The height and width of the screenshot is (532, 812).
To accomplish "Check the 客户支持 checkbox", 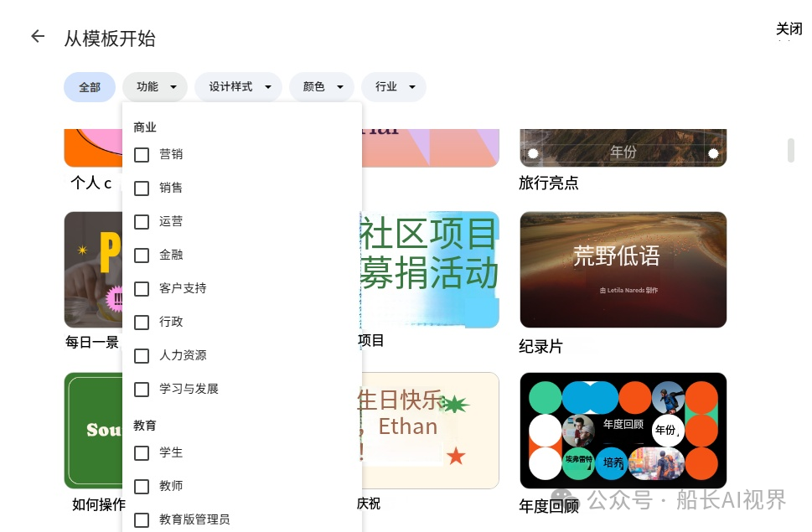I will [142, 289].
